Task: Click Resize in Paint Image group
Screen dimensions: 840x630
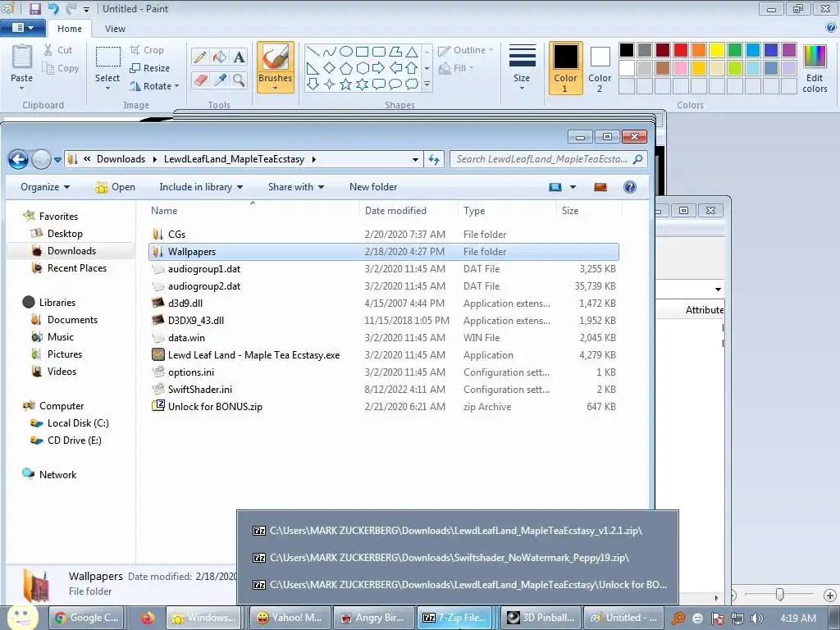Action: coord(150,68)
